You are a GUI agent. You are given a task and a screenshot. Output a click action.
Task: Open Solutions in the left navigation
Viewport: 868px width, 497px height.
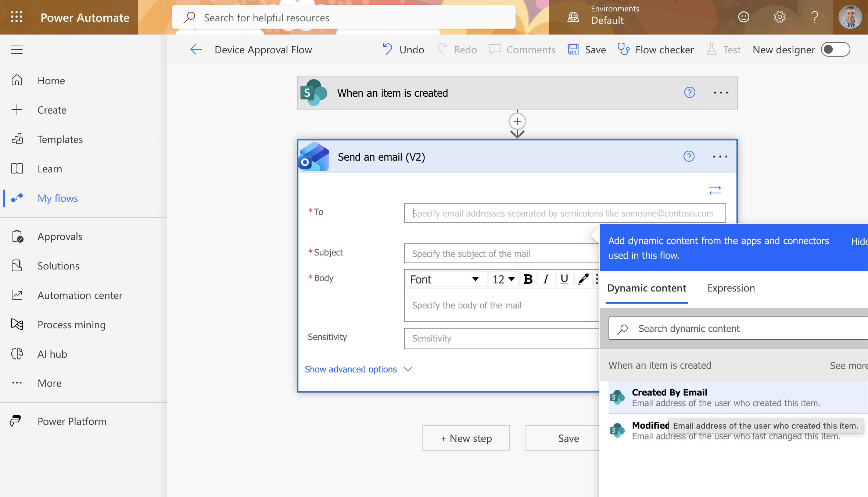point(58,266)
